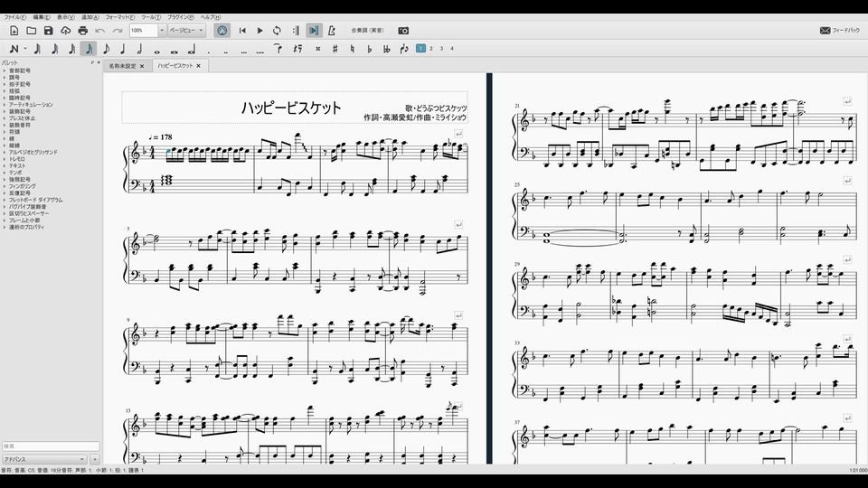Click the フィードバック feedback button

[840, 31]
